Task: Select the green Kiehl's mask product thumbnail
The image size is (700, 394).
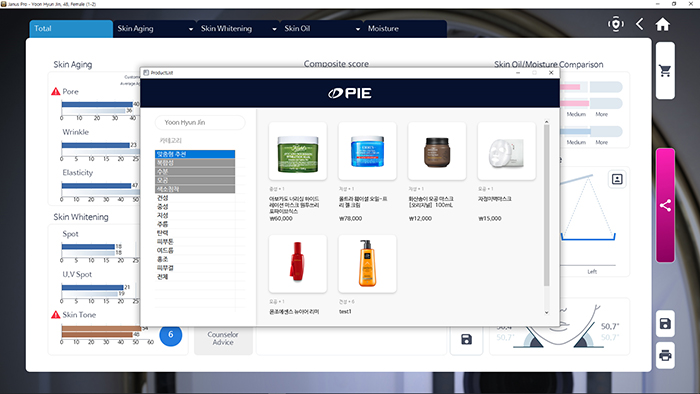Action: coord(298,151)
